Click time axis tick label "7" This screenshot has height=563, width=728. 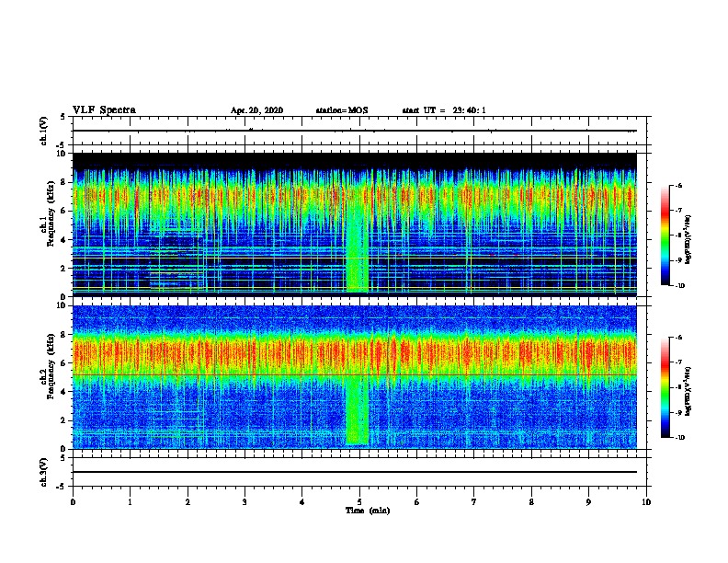[474, 501]
